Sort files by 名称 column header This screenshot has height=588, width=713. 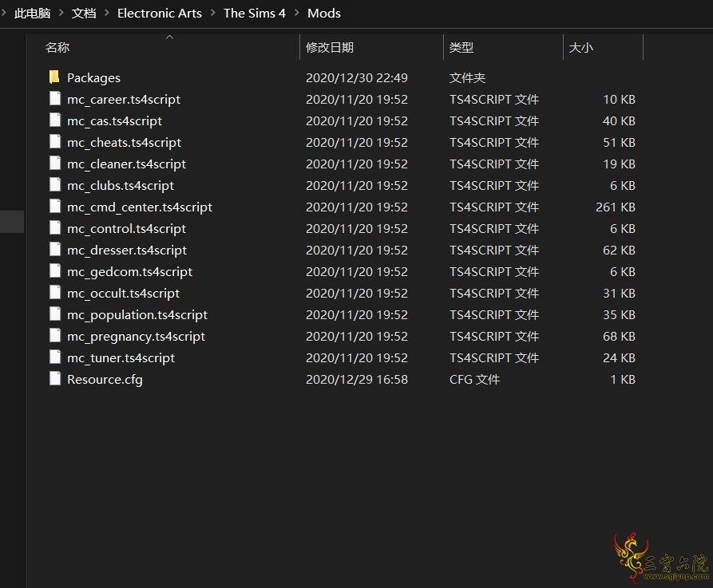click(57, 47)
